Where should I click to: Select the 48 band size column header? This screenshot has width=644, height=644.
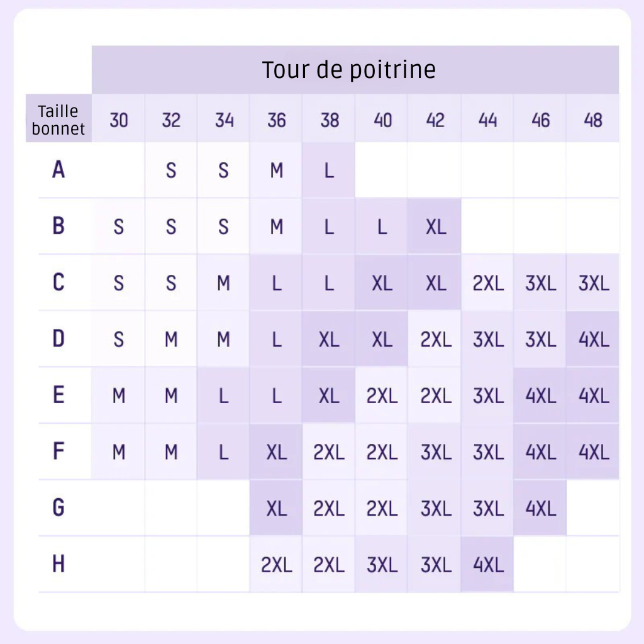pyautogui.click(x=593, y=119)
